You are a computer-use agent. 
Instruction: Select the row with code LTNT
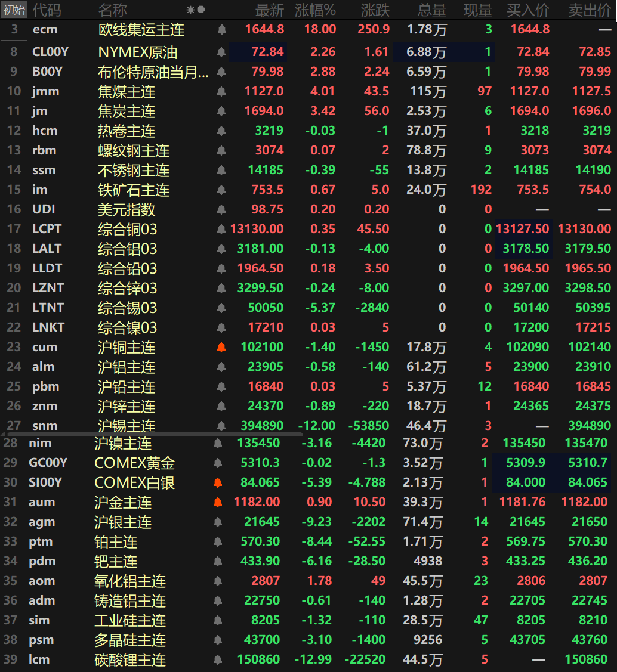pyautogui.click(x=48, y=308)
